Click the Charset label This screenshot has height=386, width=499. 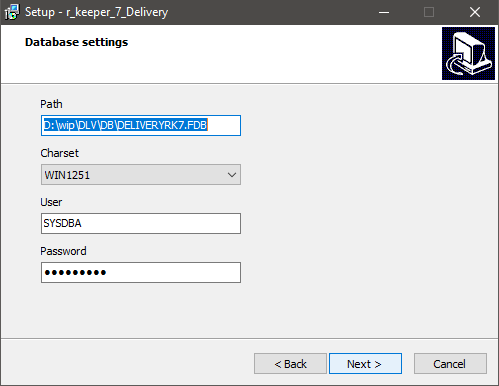point(60,153)
